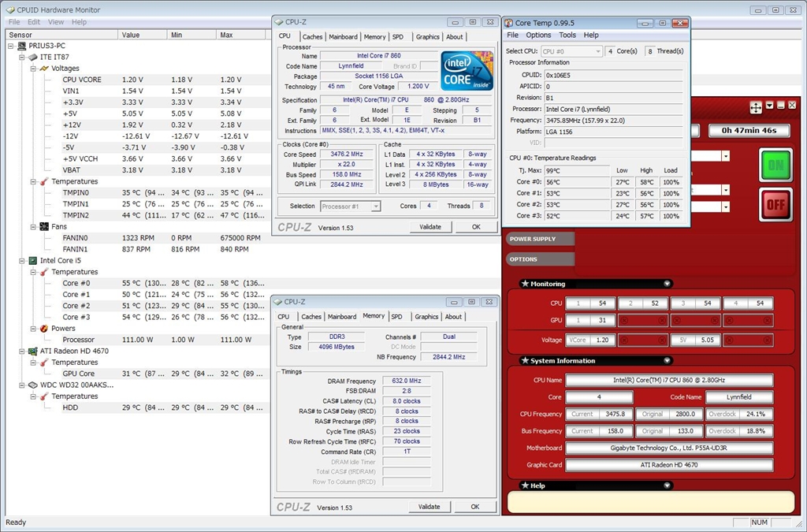Open the Tools menu in Core Temp

567,35
